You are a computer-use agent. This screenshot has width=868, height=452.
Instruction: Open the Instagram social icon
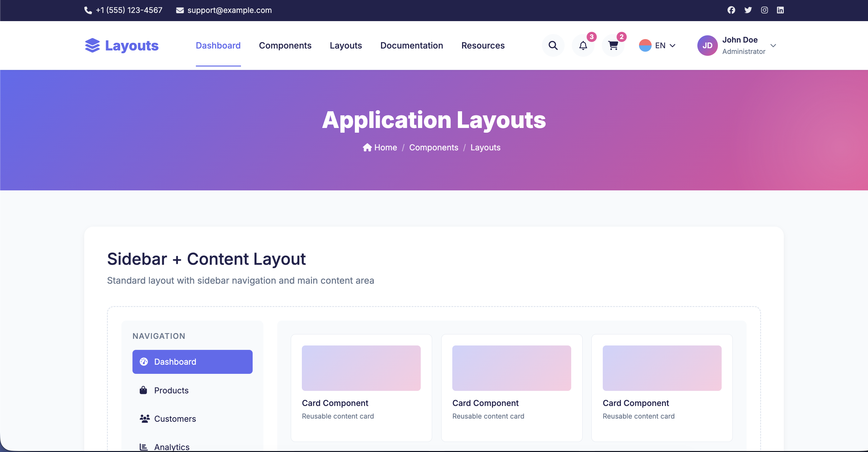pyautogui.click(x=765, y=10)
